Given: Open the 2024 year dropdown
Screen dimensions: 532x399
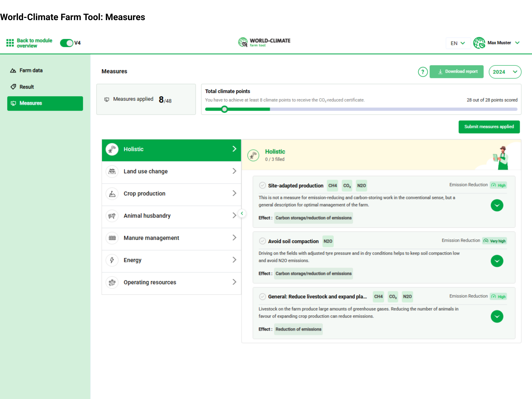Looking at the screenshot, I should pos(505,72).
